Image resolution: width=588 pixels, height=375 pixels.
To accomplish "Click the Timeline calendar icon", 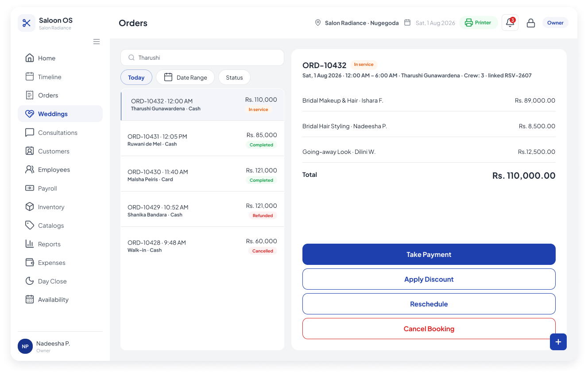I will [x=30, y=77].
